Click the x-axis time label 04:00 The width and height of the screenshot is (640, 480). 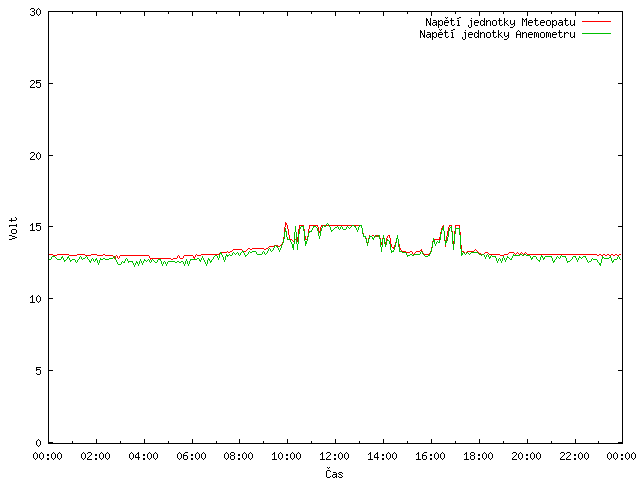tap(143, 456)
